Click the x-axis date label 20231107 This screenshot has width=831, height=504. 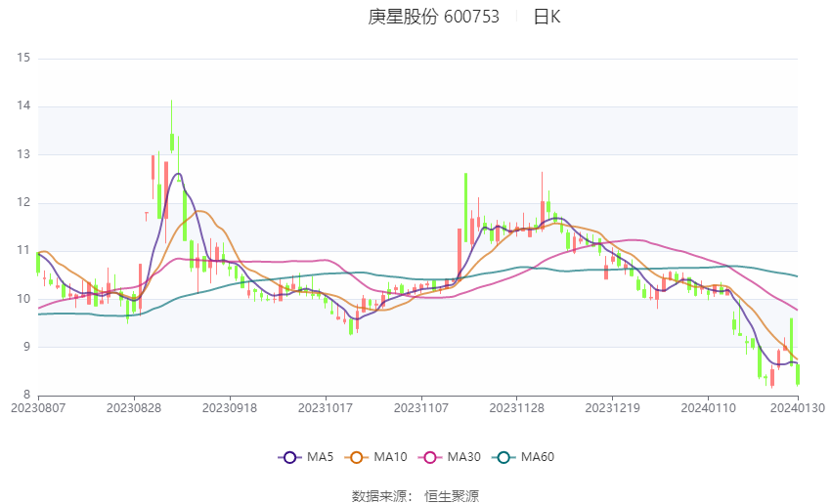click(x=421, y=408)
